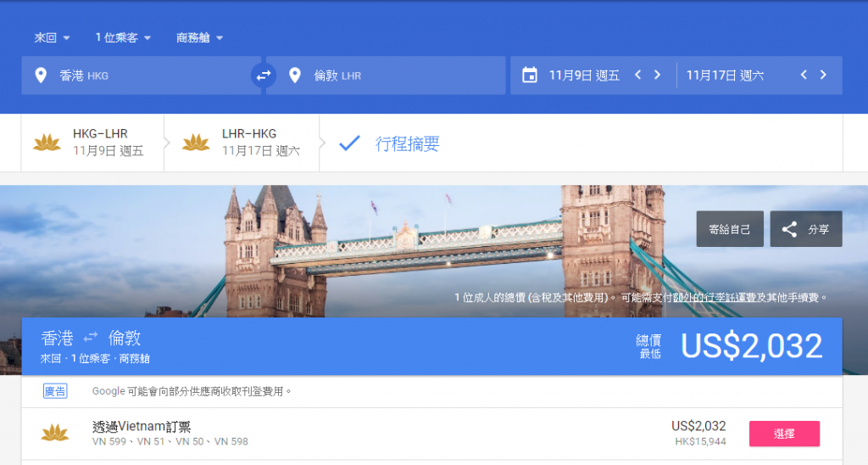Click the 倫敦 LHR destination field
The height and width of the screenshot is (465, 868).
pos(386,76)
